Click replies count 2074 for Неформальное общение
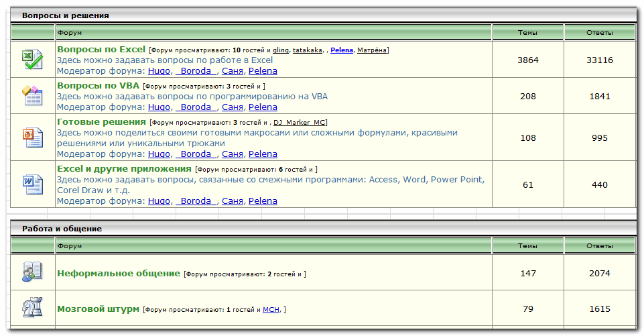The image size is (644, 336). pyautogui.click(x=600, y=273)
